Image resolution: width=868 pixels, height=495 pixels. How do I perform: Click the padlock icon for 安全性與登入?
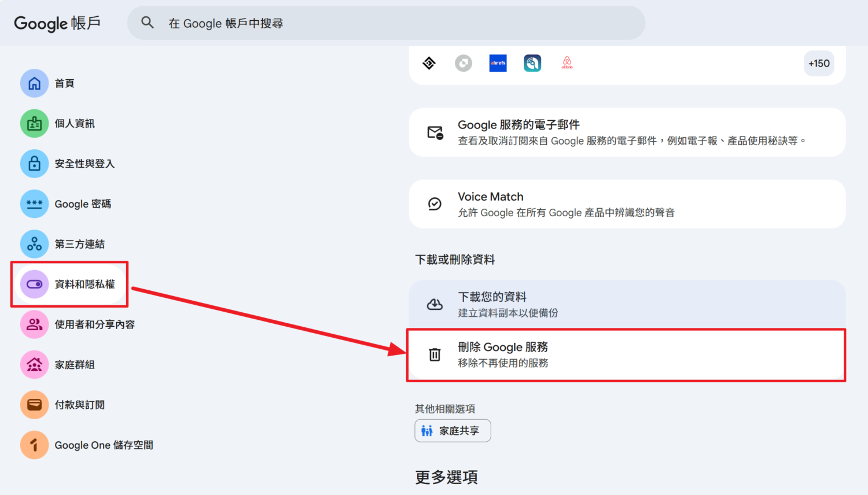[x=35, y=164]
